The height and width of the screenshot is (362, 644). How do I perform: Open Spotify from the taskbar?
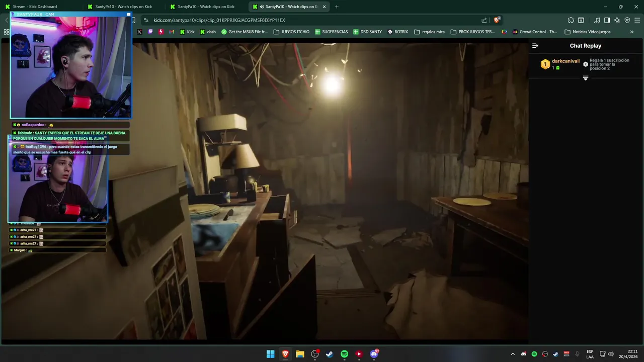pos(344,354)
